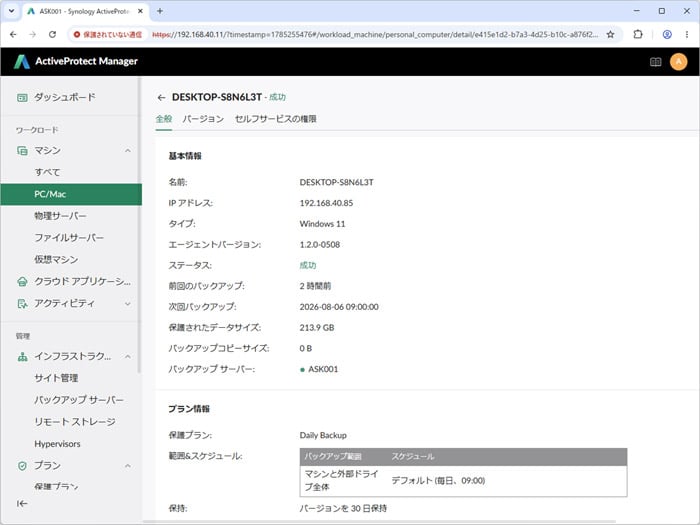The image size is (700, 525).
Task: Open the Chrome three-dot menu
Action: tap(687, 34)
